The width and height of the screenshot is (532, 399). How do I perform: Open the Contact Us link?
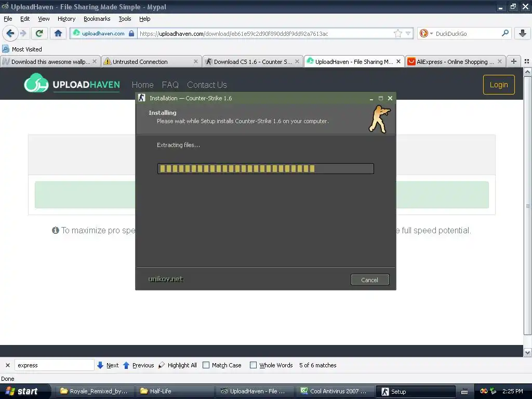(x=207, y=85)
